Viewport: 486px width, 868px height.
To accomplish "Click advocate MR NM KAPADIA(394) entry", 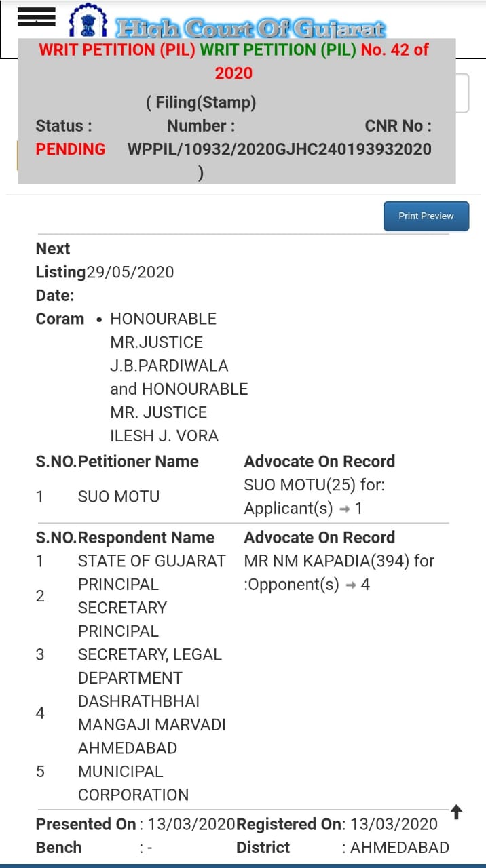I will 339,561.
